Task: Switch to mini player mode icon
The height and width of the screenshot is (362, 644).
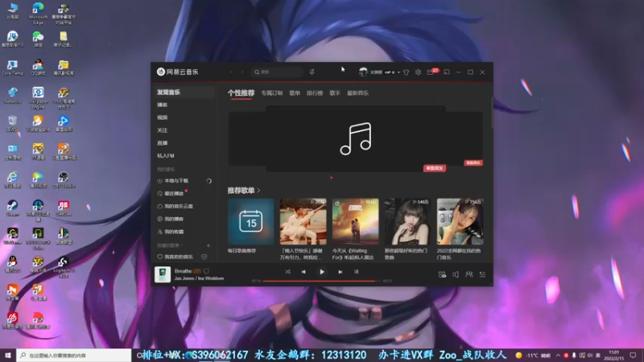Action: point(447,72)
